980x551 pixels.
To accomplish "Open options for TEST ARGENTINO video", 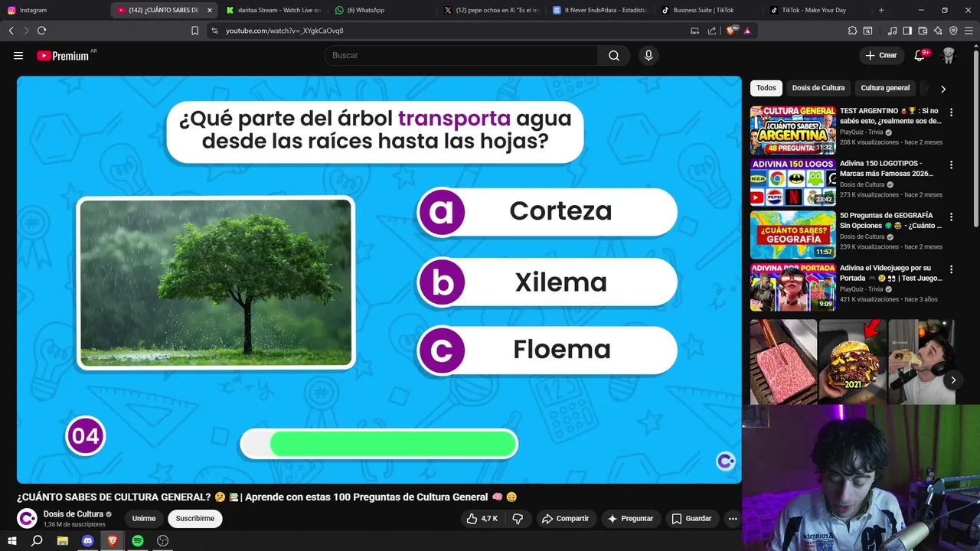I will (x=951, y=112).
